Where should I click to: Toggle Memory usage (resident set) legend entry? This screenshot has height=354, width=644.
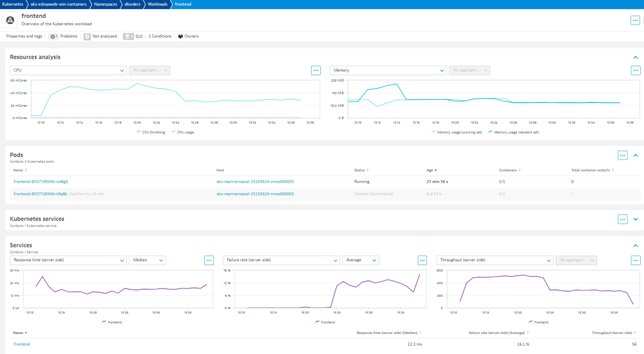tap(515, 132)
